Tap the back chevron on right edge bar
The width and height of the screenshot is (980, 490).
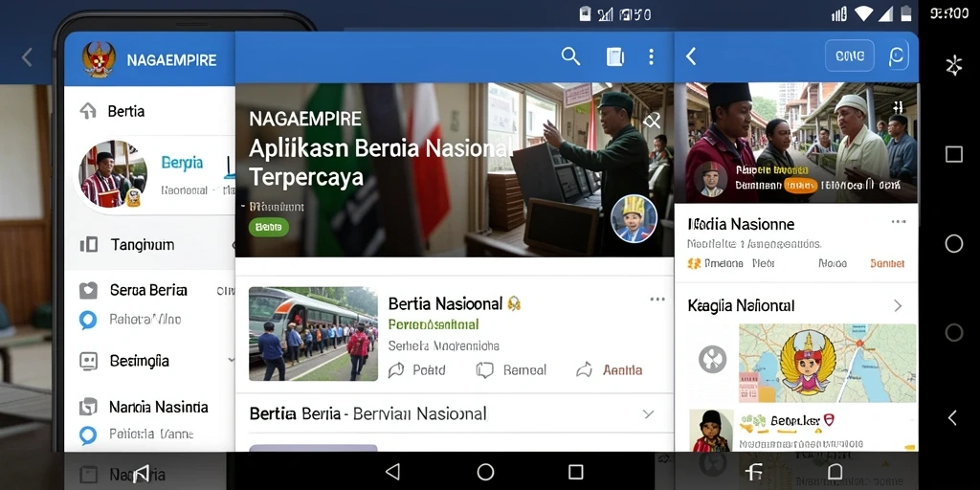click(x=952, y=417)
